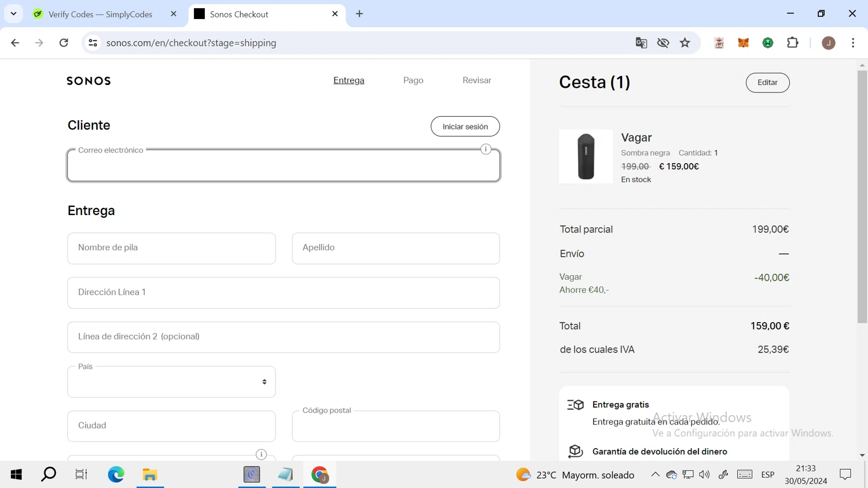Open Task View on taskbar
Viewport: 868px width, 488px height.
pyautogui.click(x=82, y=475)
